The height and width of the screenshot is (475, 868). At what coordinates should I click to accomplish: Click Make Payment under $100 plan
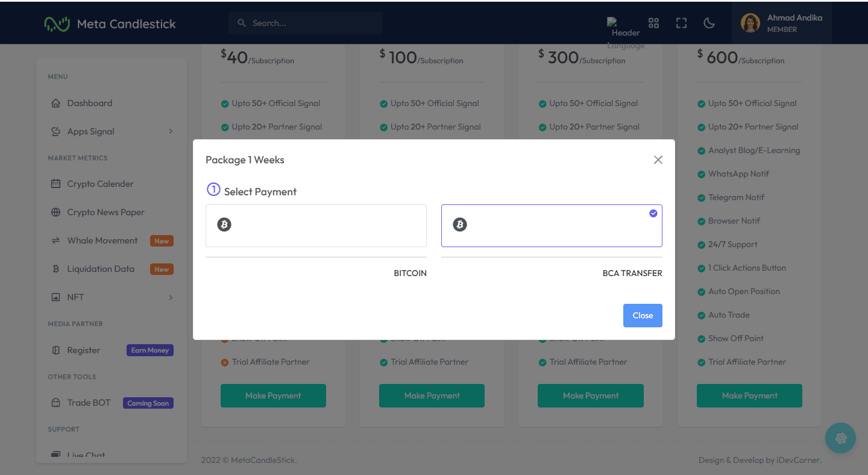pos(432,395)
